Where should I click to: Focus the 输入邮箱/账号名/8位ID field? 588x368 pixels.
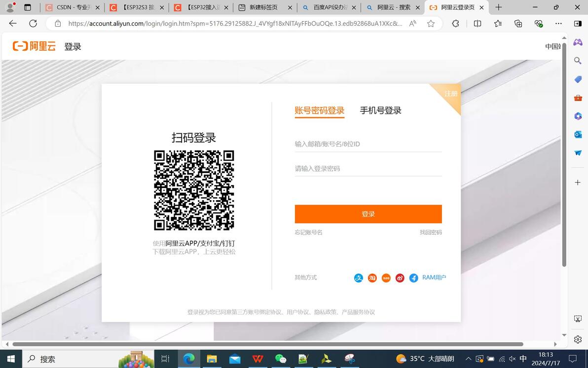tap(368, 144)
